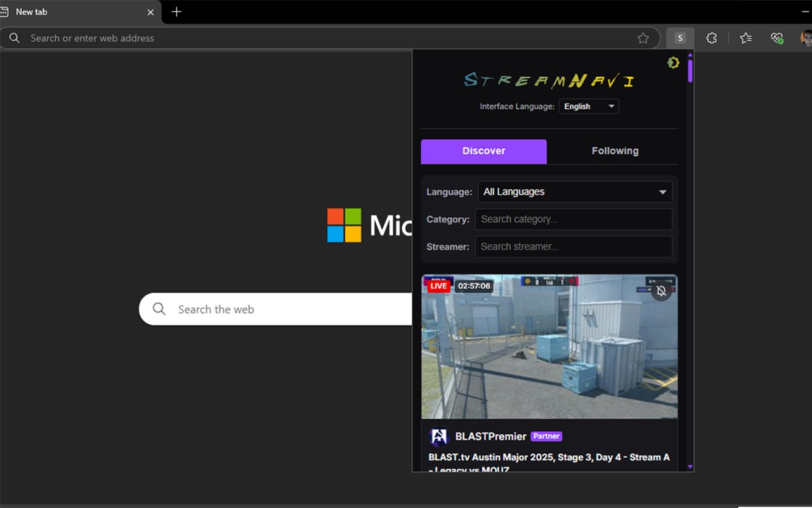This screenshot has width=812, height=508.
Task: Focus the Search streamer input field
Action: point(573,246)
